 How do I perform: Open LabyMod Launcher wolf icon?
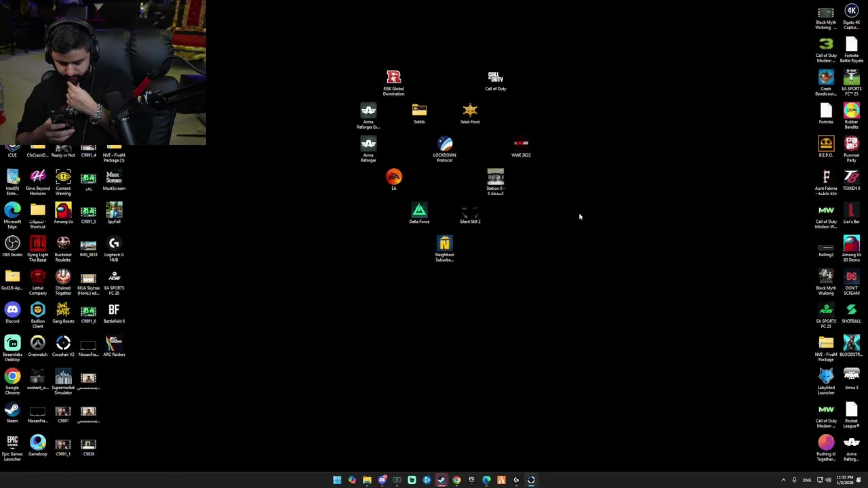click(x=826, y=382)
